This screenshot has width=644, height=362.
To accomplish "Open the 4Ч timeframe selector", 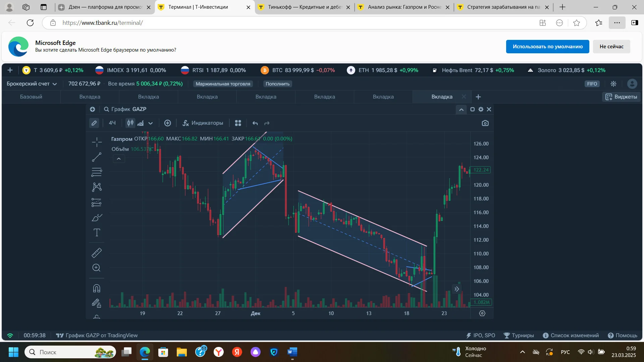I will 112,123.
